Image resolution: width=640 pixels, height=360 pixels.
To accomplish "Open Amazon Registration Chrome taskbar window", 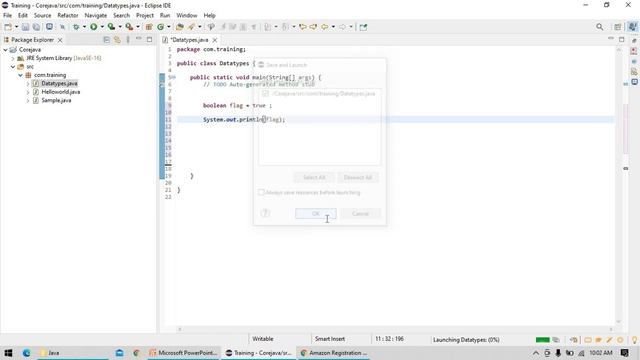I will coord(334,353).
